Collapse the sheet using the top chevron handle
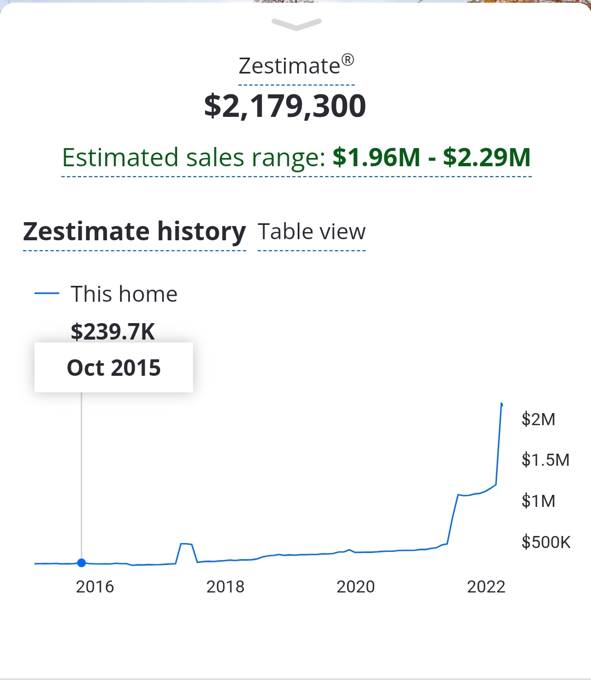Viewport: 591px width, 700px height. (297, 25)
